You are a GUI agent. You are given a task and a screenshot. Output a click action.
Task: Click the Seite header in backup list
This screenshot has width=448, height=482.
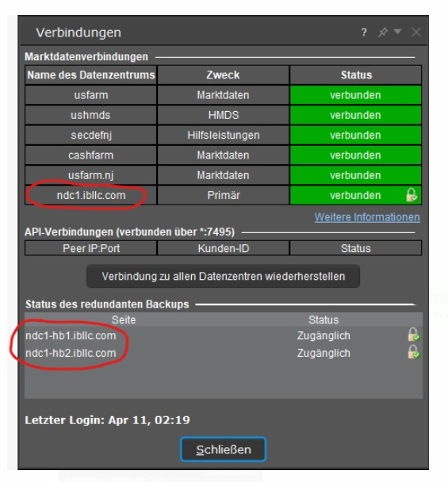point(124,319)
